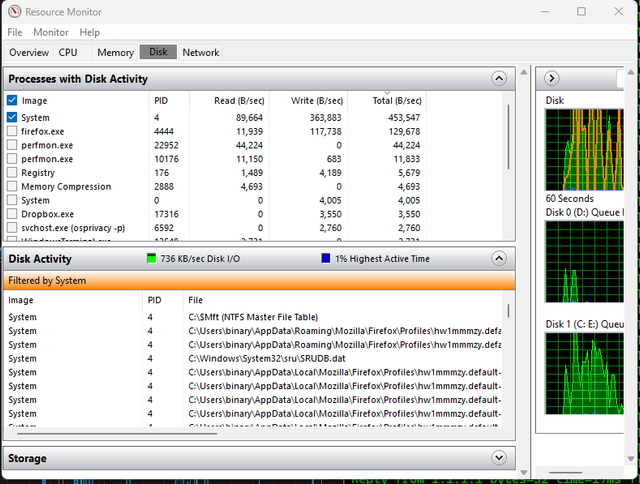The image size is (640, 484).
Task: Collapse the Disk Activity section
Action: [499, 258]
